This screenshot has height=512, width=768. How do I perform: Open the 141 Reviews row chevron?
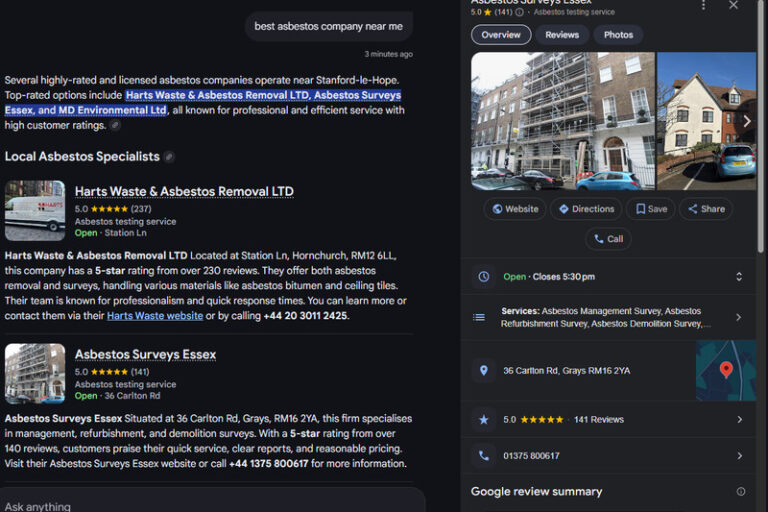point(740,420)
